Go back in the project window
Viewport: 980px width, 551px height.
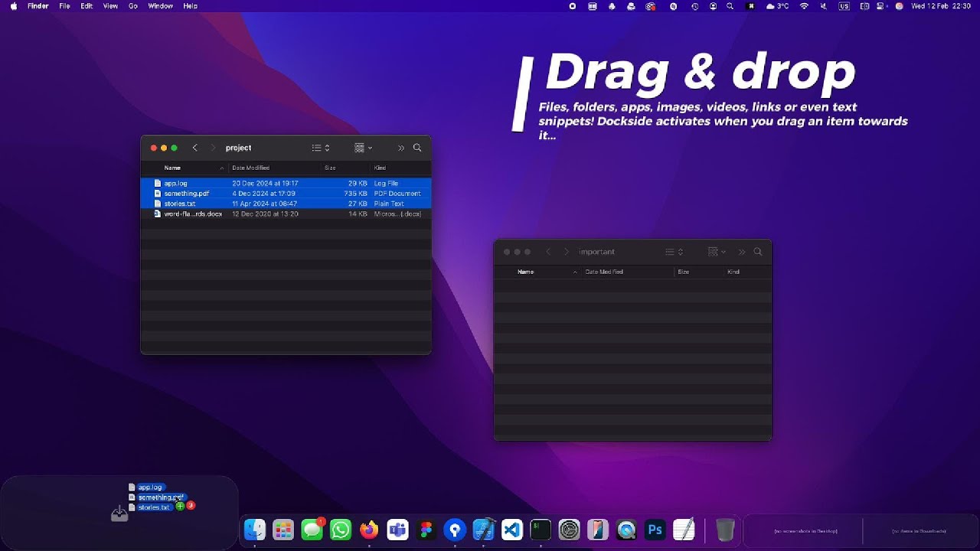point(194,148)
